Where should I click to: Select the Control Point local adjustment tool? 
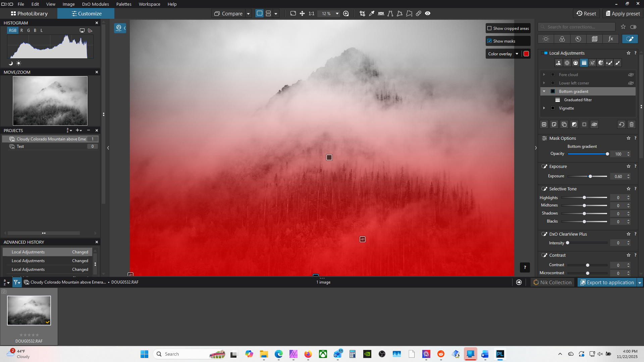pyautogui.click(x=567, y=63)
